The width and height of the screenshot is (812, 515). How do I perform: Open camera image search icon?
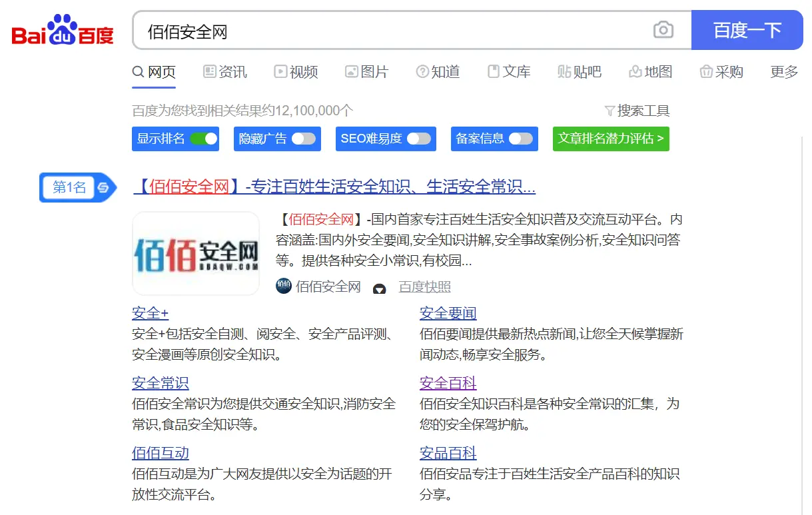click(663, 30)
